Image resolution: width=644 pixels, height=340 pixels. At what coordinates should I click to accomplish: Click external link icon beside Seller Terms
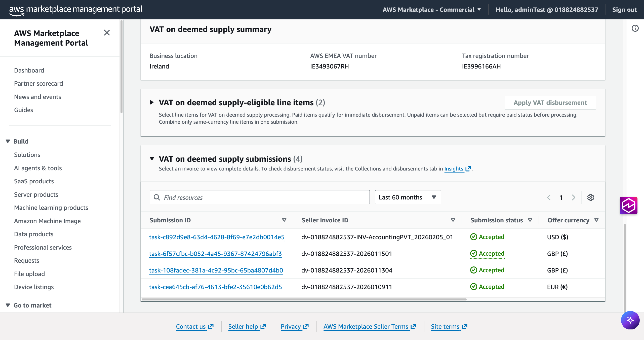(x=413, y=326)
